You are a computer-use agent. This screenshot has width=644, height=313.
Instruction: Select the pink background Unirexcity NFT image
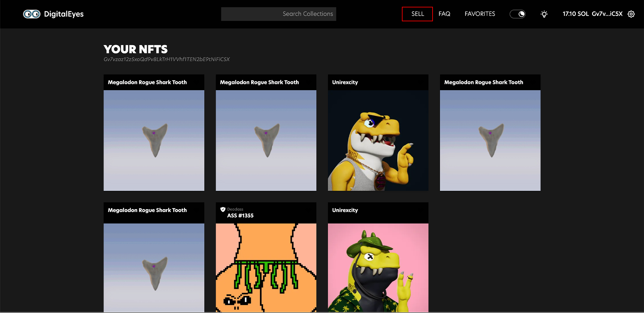(378, 268)
